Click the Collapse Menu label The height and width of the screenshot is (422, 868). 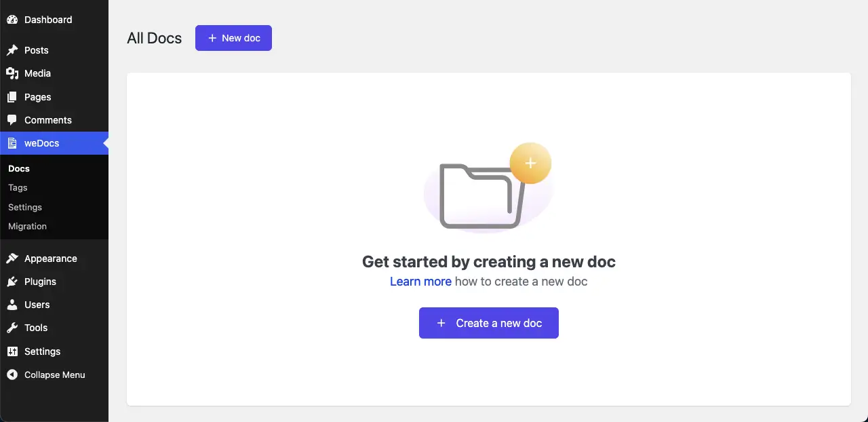tap(55, 375)
